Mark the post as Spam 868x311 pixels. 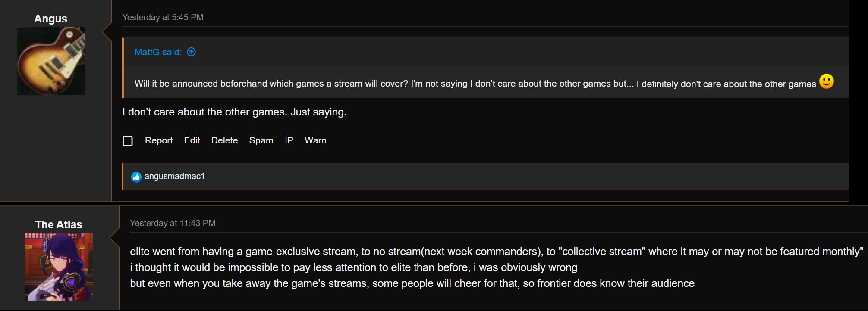tap(261, 140)
